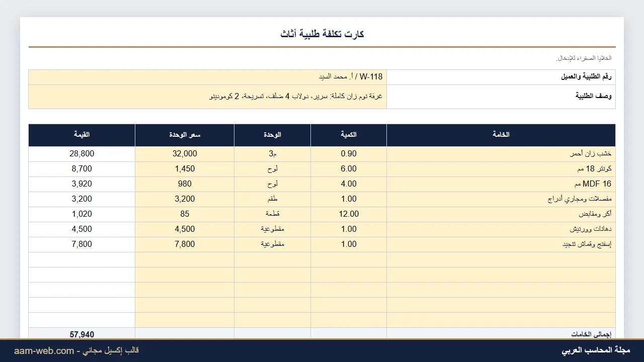Click the material cell 'MDF 16 مم'
The height and width of the screenshot is (362, 644).
tap(501, 184)
